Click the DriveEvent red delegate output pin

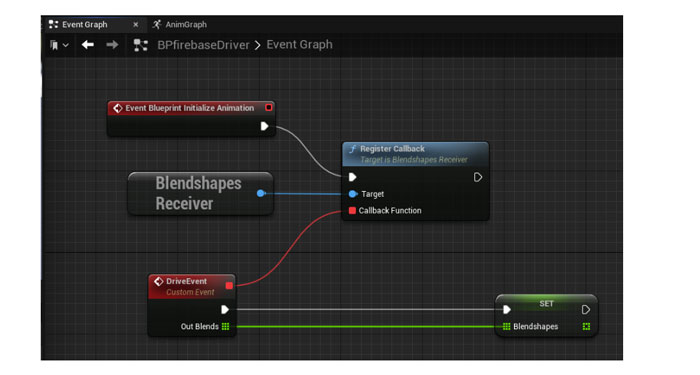229,286
